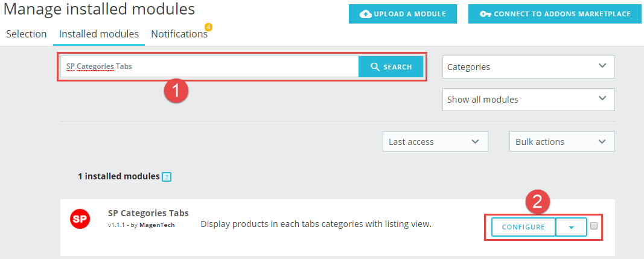Open the Categories dropdown
Viewport: 644px width, 259px height.
(528, 67)
